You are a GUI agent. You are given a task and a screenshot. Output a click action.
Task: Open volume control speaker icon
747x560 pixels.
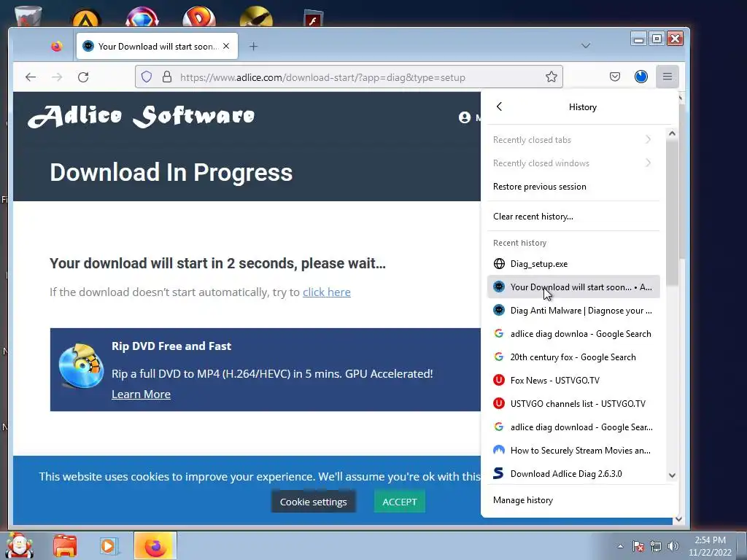[x=673, y=546]
